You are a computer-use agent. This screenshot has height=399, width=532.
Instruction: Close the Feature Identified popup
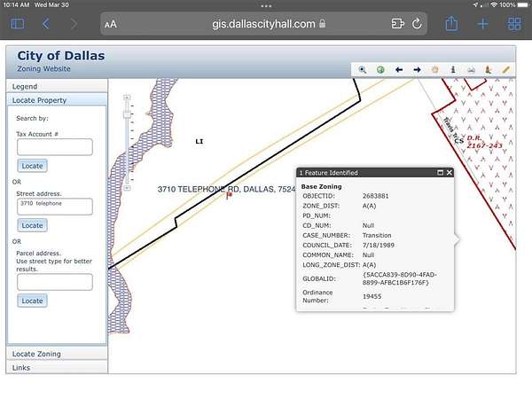[x=450, y=173]
